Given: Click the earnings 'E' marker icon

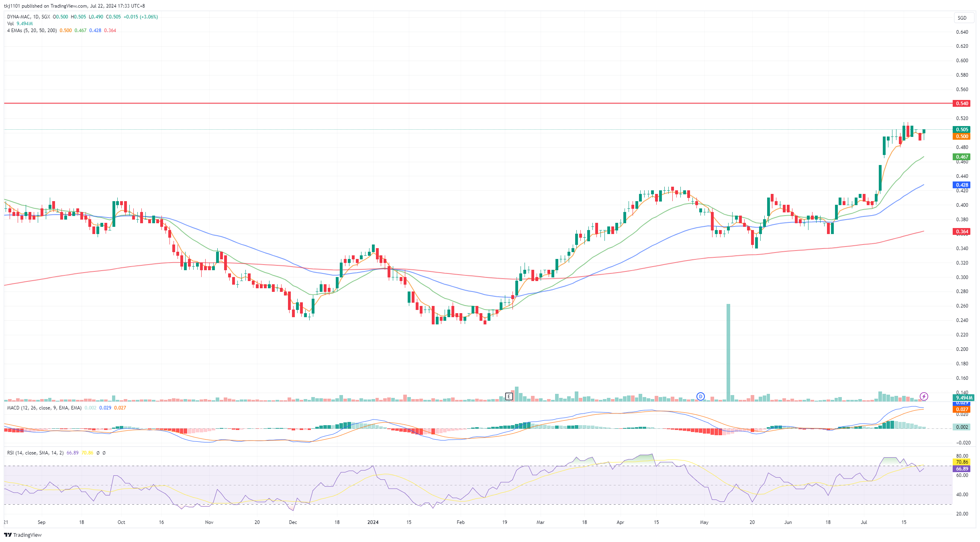Looking at the screenshot, I should [x=509, y=396].
